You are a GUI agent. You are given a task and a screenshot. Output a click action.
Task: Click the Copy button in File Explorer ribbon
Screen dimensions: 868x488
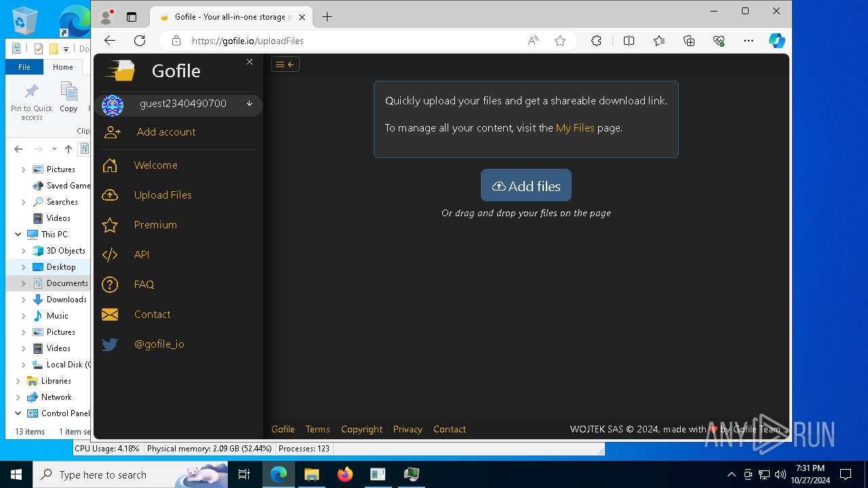[x=68, y=97]
